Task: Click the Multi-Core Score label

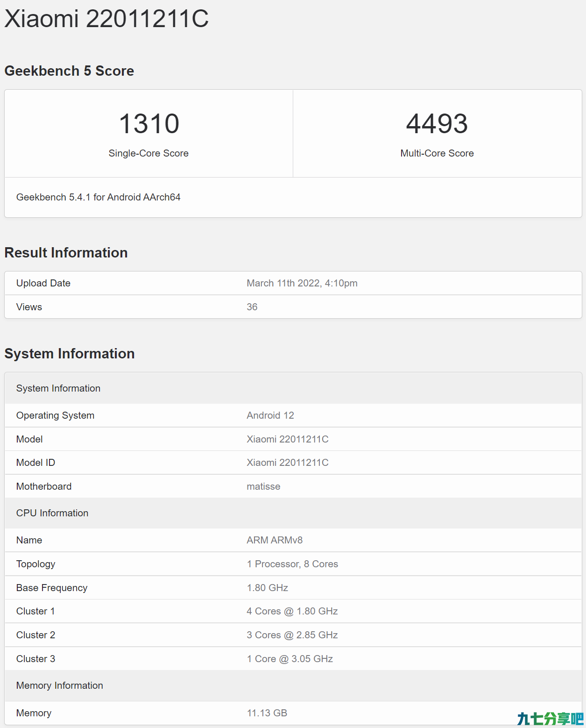Action: [437, 153]
